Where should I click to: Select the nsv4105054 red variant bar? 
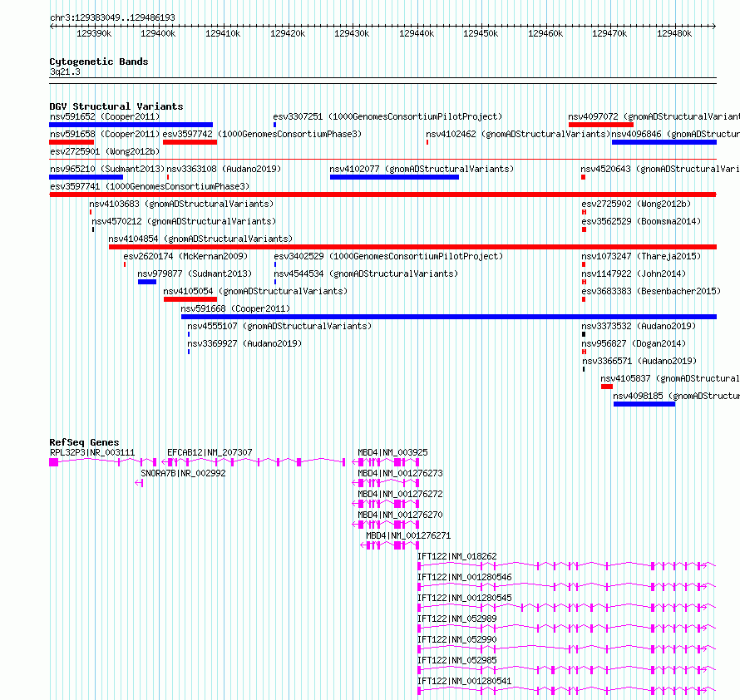(190, 299)
